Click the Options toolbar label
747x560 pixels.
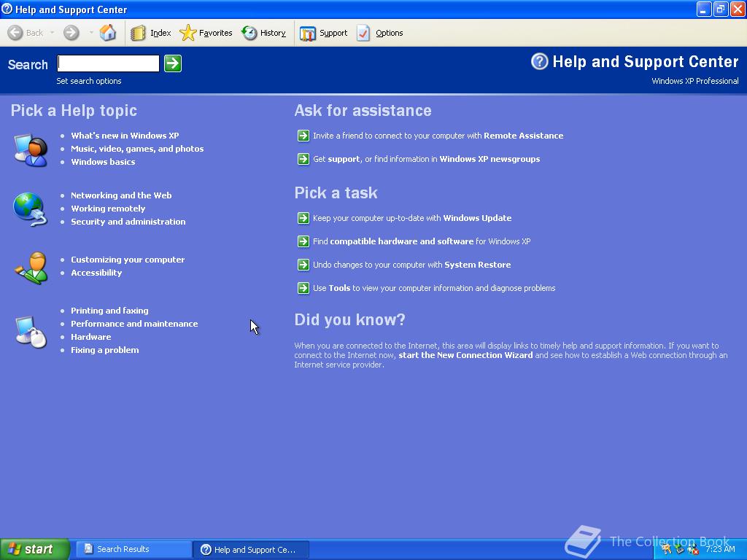[390, 33]
